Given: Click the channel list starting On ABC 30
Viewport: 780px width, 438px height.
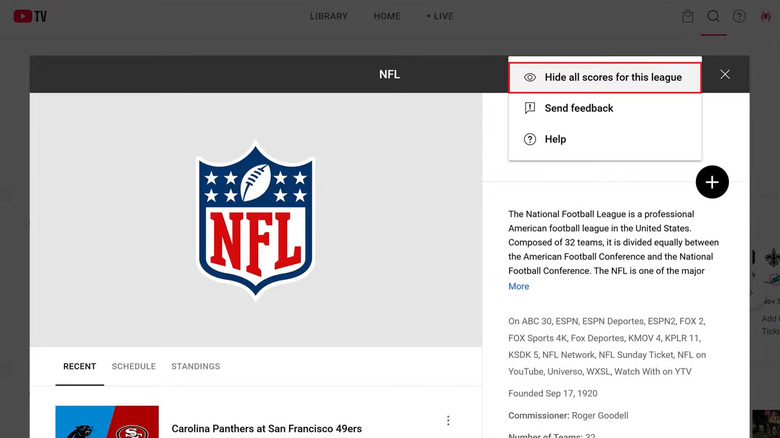Looking at the screenshot, I should coord(607,346).
